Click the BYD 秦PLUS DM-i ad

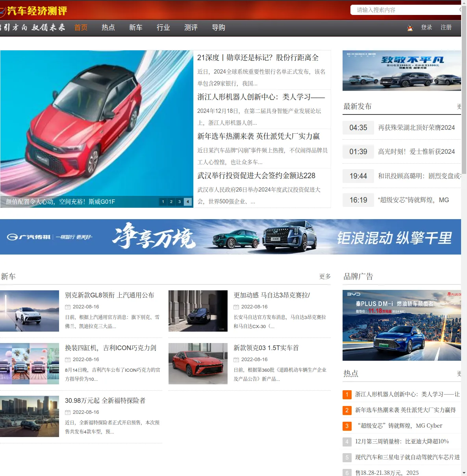pos(402,325)
